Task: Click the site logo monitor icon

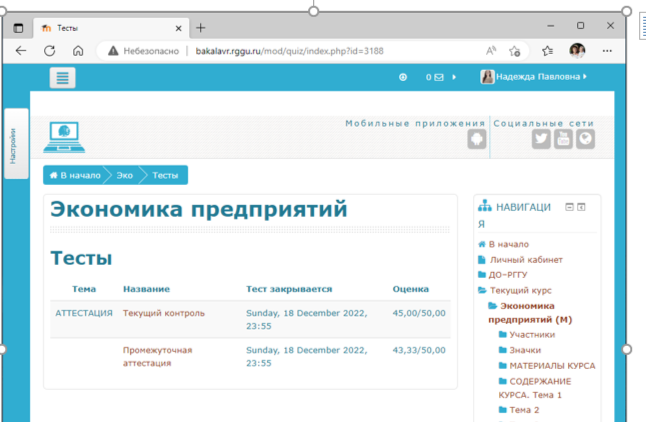Action: (x=65, y=136)
